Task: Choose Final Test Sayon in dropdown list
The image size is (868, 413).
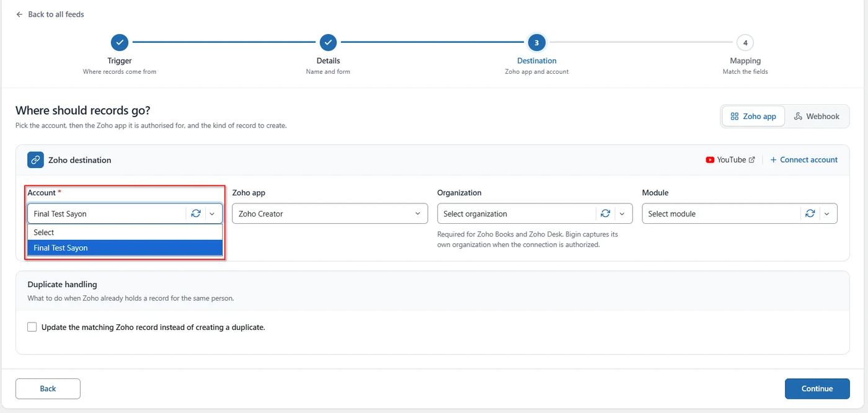Action: 125,247
